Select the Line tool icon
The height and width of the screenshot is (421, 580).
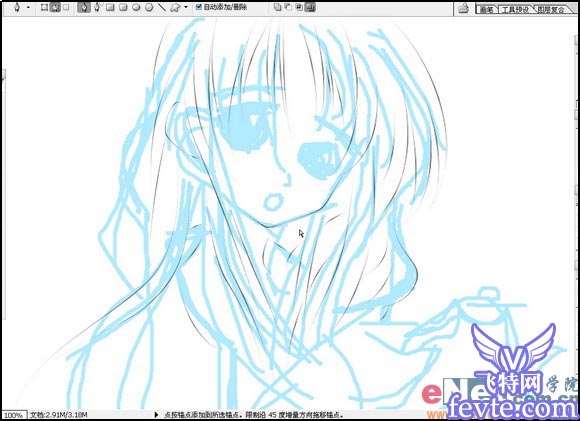(x=162, y=7)
